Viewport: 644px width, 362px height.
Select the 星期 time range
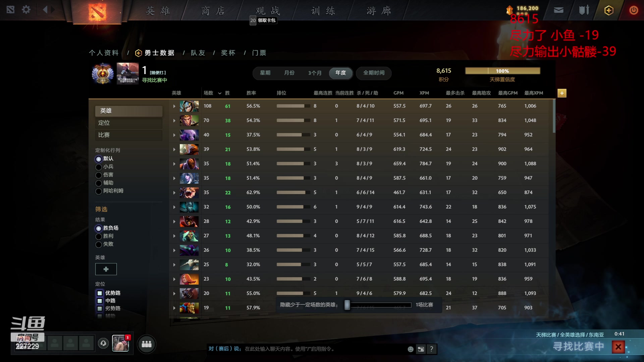tap(265, 73)
